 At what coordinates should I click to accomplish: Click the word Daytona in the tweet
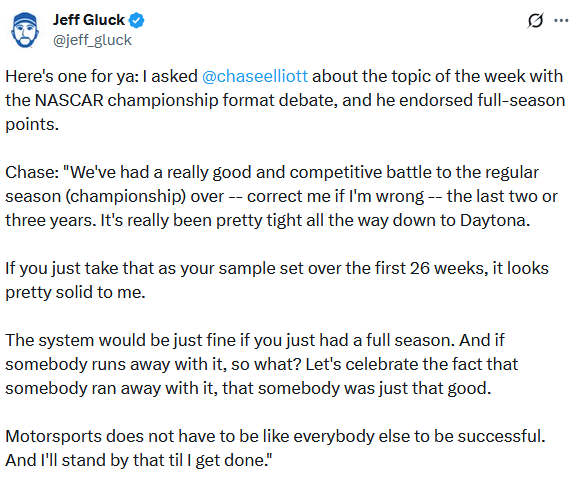click(495, 220)
